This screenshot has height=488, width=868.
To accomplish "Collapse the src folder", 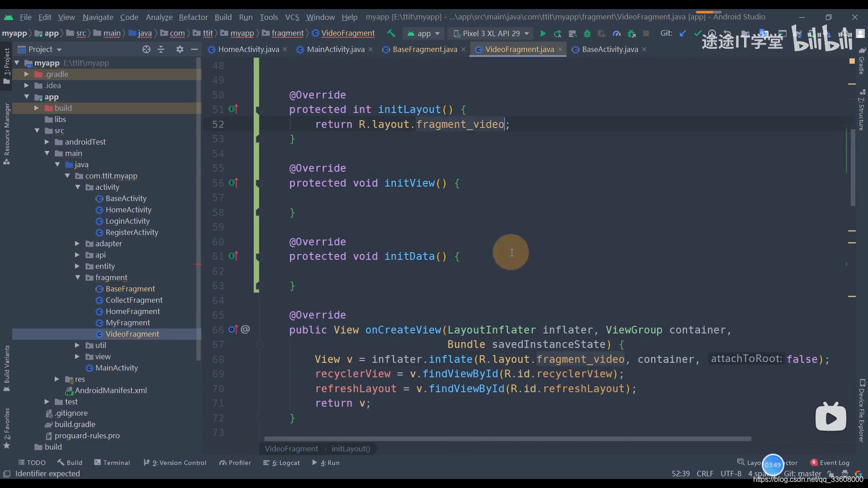I will click(37, 130).
